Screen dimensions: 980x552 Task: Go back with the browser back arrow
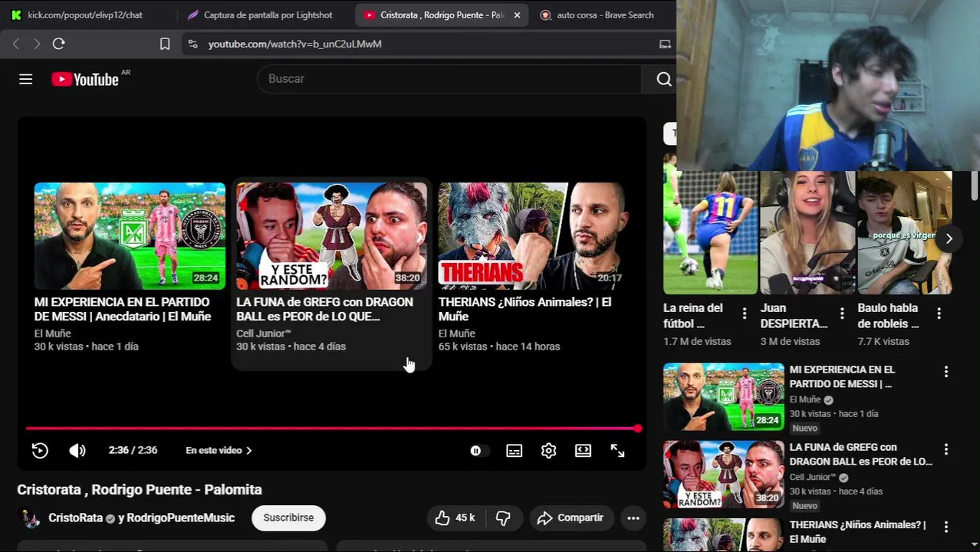[x=16, y=44]
